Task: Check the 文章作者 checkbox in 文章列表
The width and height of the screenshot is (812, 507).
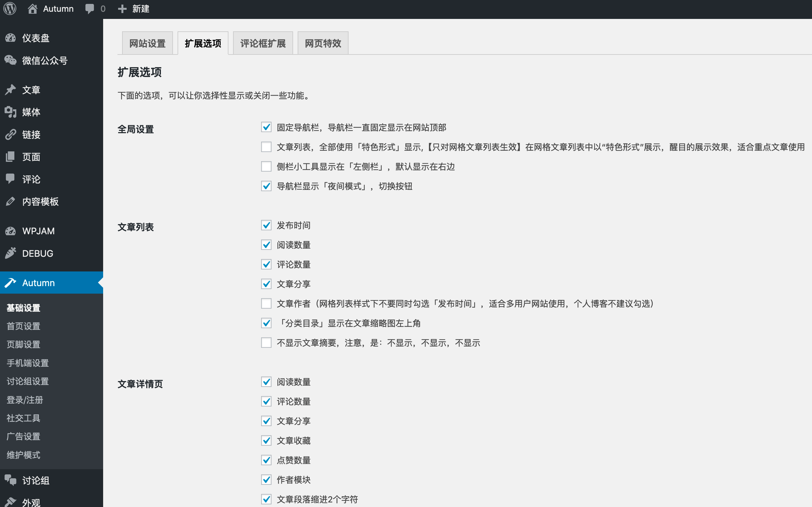Action: coord(266,303)
